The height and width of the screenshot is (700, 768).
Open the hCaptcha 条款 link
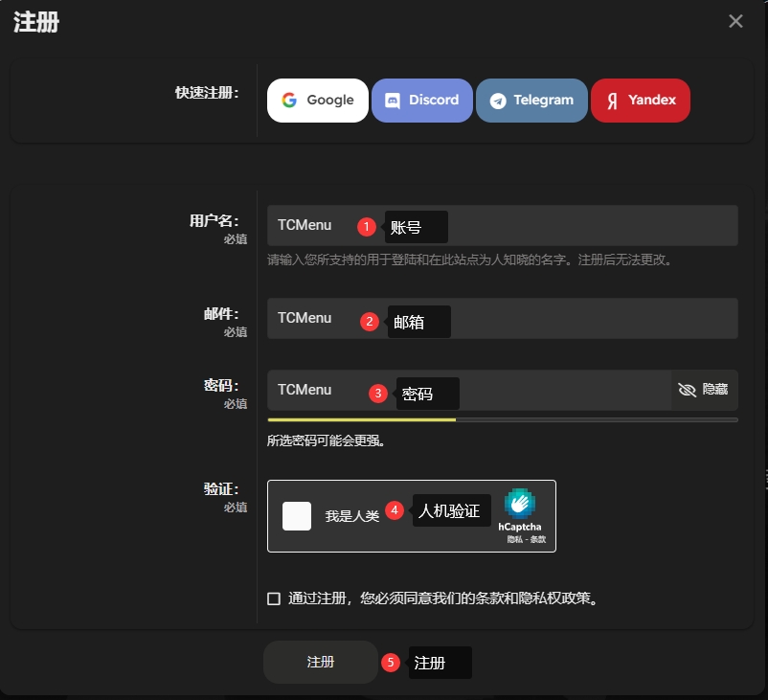538,540
